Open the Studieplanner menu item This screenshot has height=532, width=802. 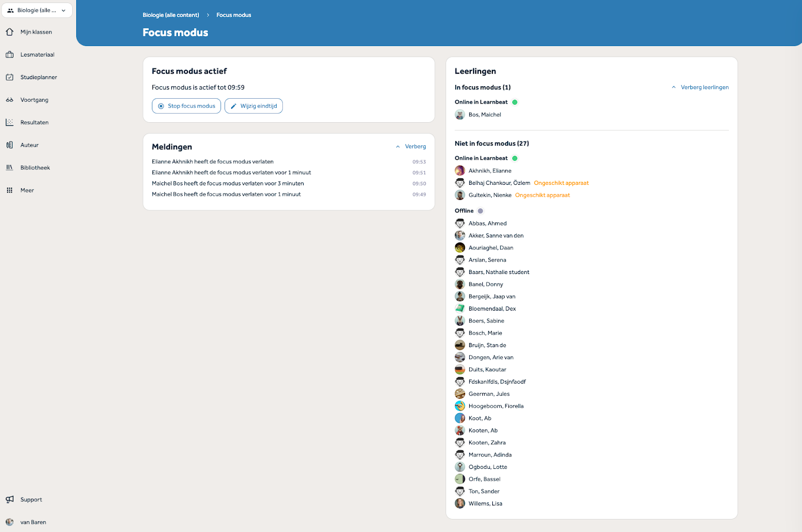pos(39,77)
